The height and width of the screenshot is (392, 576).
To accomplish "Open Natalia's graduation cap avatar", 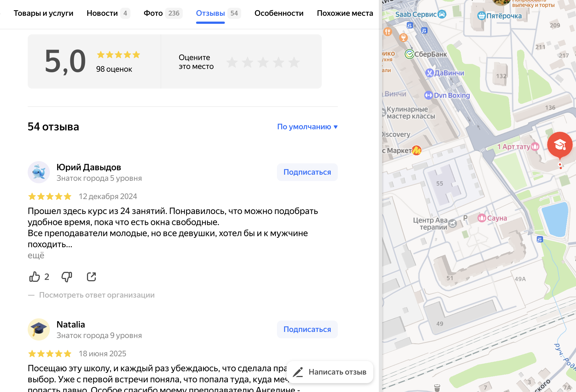I will pyautogui.click(x=39, y=329).
